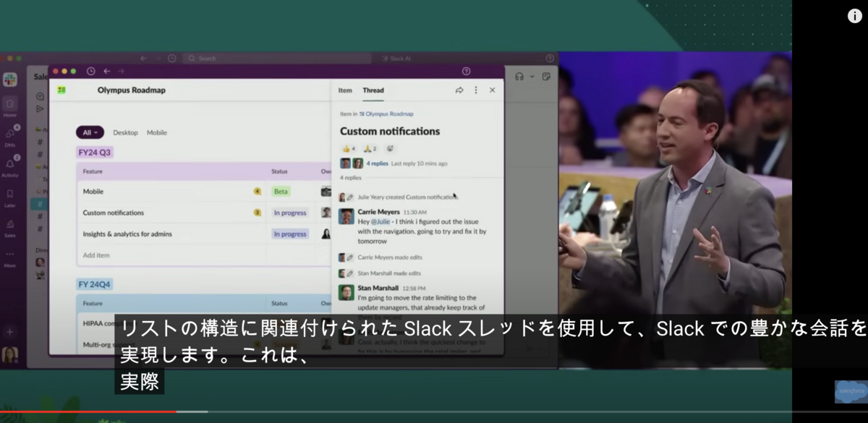Open help icon in Olympus window title bar

pyautogui.click(x=466, y=71)
